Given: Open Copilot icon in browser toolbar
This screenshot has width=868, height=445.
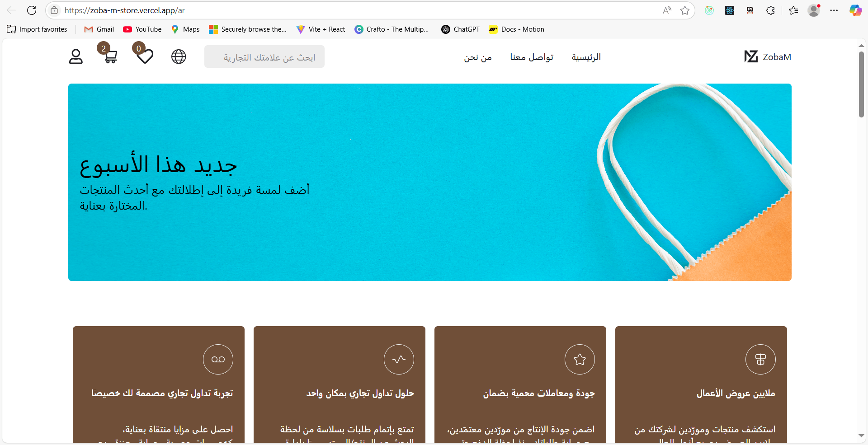Looking at the screenshot, I should 855,10.
